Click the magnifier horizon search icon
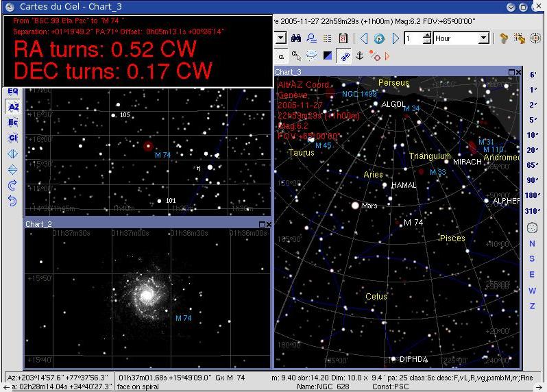 311,38
